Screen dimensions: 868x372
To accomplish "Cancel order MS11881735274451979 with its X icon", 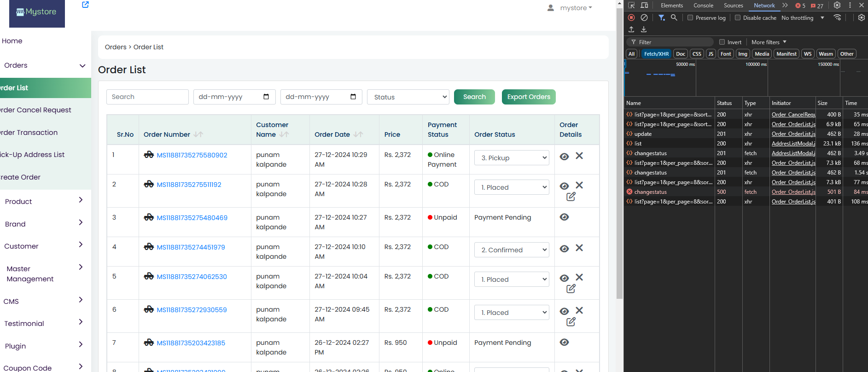I will tap(579, 248).
